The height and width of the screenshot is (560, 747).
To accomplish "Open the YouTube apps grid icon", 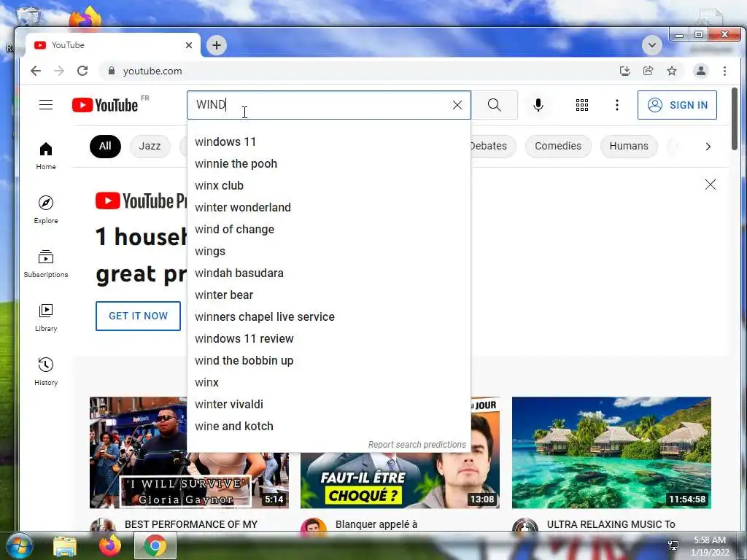I will [x=581, y=105].
